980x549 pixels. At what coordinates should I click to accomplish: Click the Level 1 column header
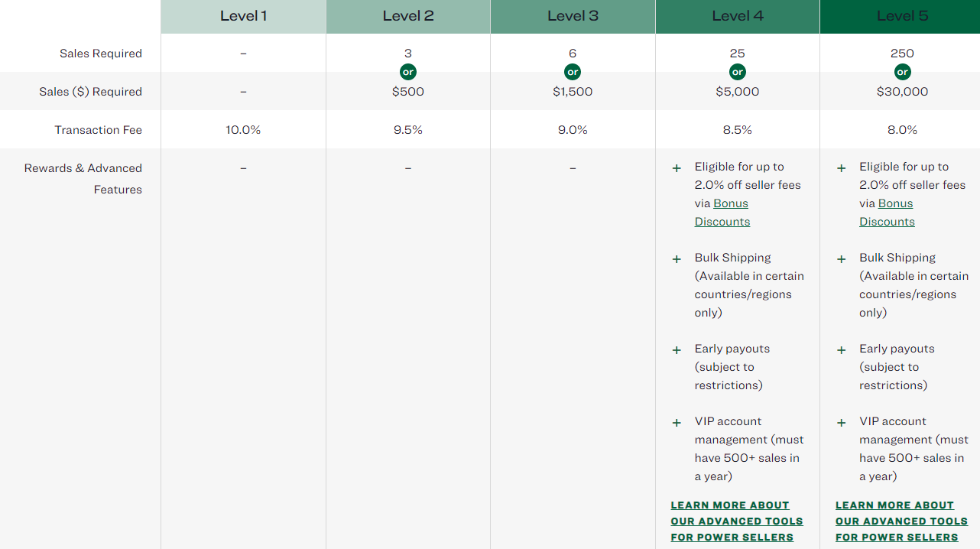coord(243,16)
